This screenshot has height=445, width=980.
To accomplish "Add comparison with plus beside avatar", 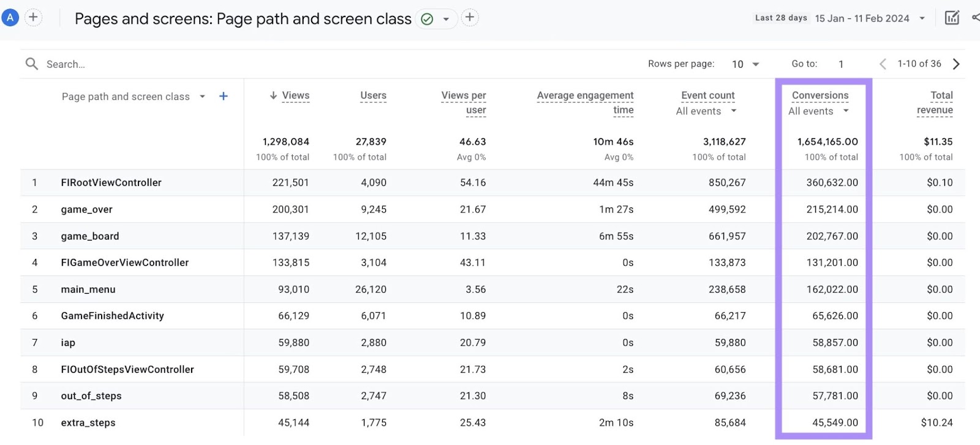I will [33, 18].
